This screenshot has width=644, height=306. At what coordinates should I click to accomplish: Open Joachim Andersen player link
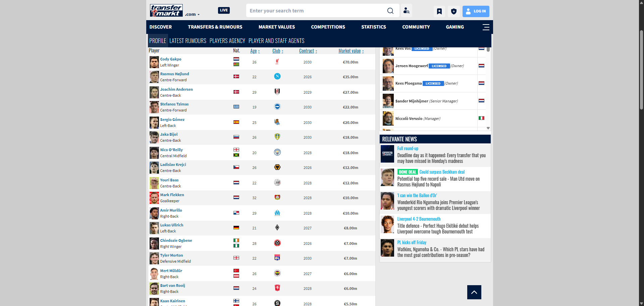point(176,89)
